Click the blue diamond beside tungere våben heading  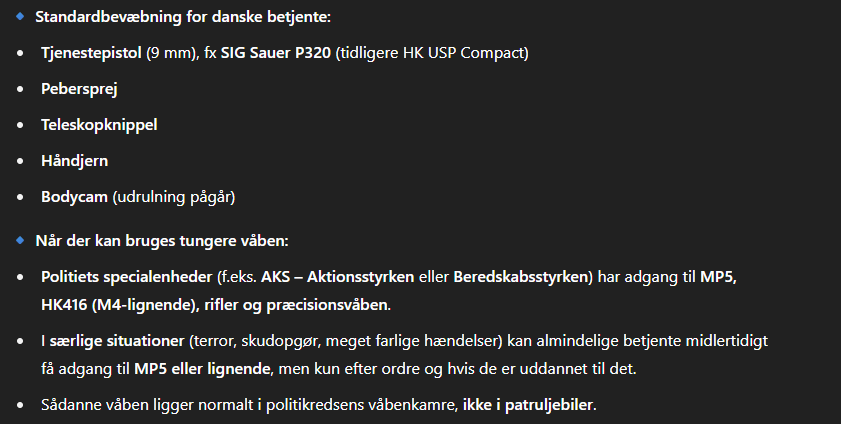(x=19, y=240)
